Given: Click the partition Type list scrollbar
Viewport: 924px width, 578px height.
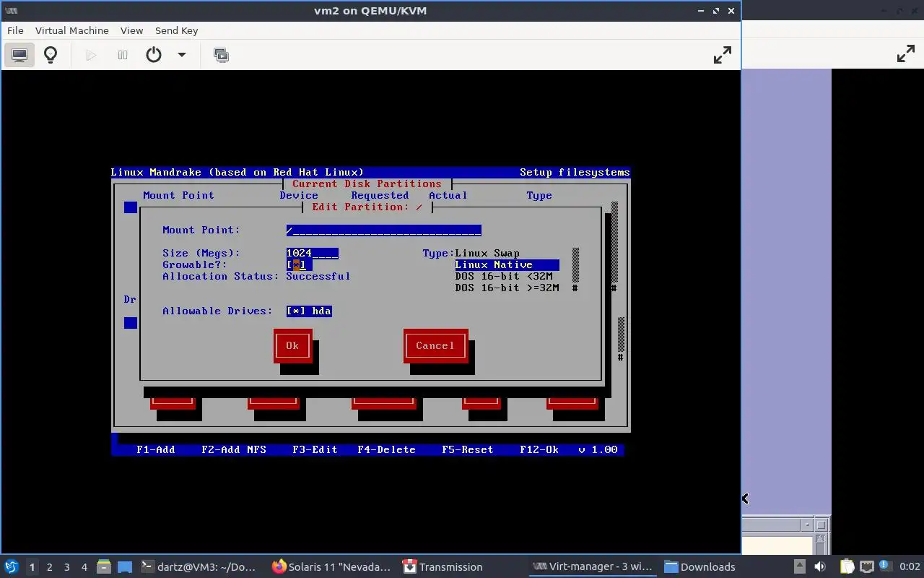Looking at the screenshot, I should pyautogui.click(x=575, y=270).
